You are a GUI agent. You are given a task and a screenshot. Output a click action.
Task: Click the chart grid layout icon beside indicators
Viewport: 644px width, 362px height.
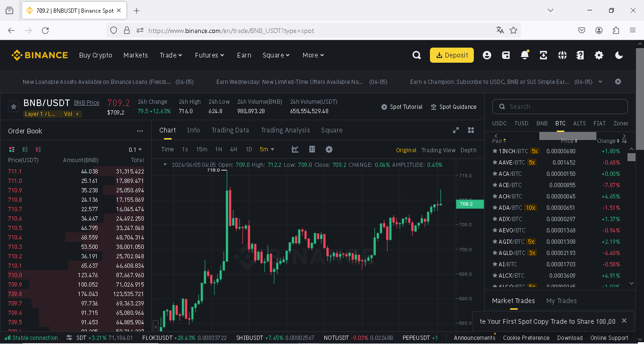(x=312, y=149)
